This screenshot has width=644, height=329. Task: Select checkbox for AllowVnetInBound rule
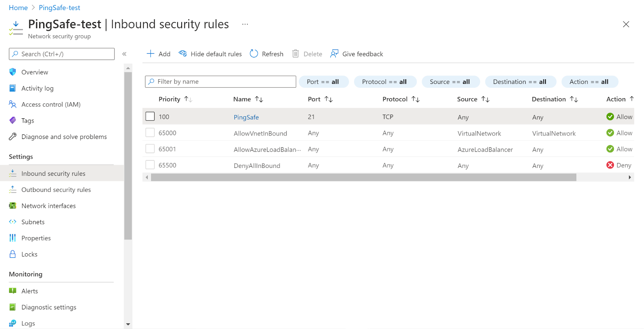(x=150, y=132)
